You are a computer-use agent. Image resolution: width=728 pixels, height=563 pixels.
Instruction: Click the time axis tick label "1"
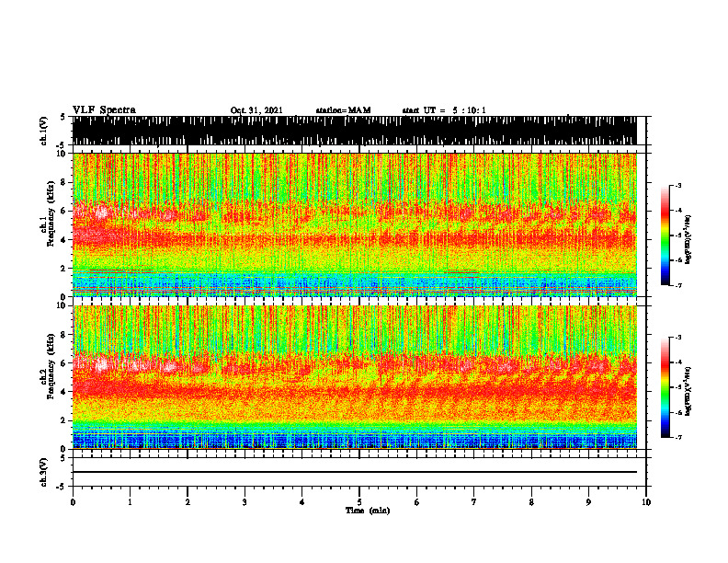click(x=130, y=502)
